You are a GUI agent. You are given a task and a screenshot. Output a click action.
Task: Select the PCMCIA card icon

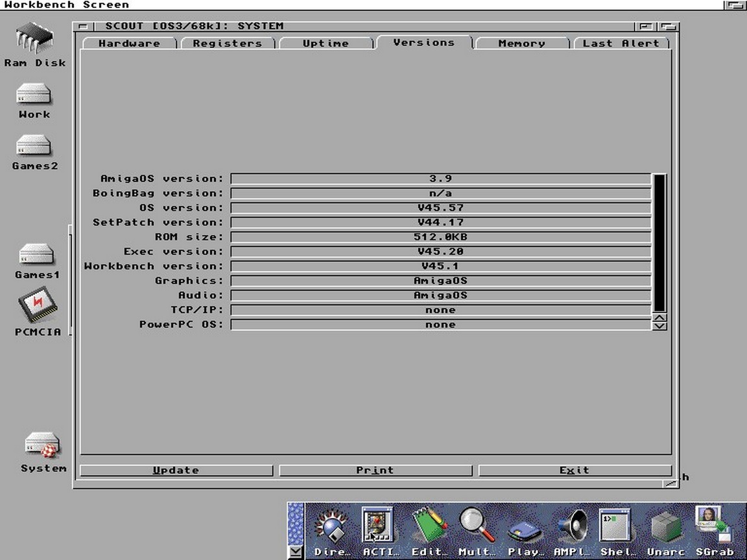coord(38,311)
